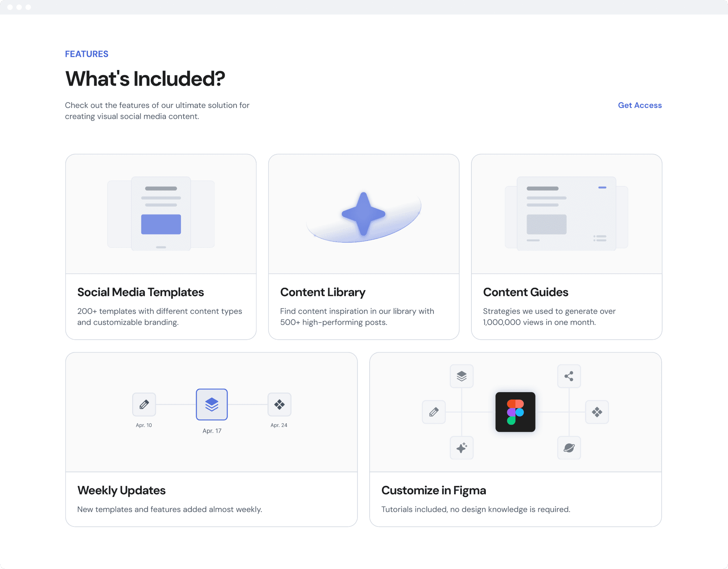Click the document illustration in Content Guides card
The width and height of the screenshot is (728, 569).
(x=566, y=213)
